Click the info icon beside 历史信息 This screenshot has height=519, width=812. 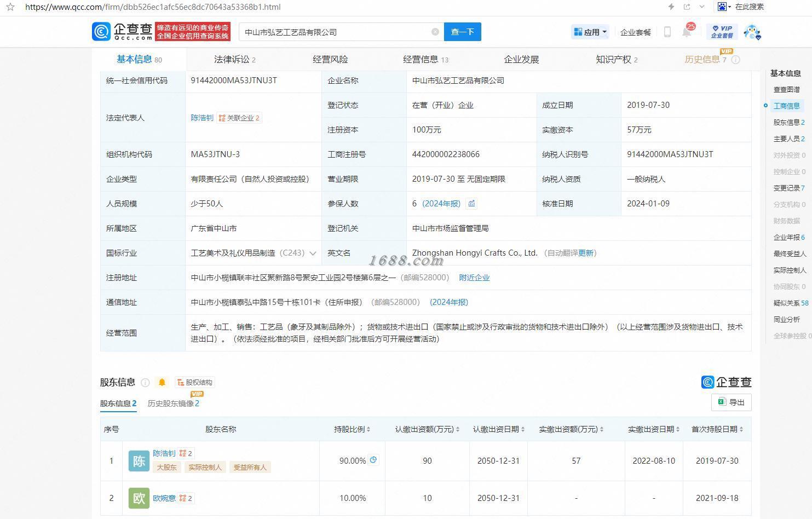[736, 60]
